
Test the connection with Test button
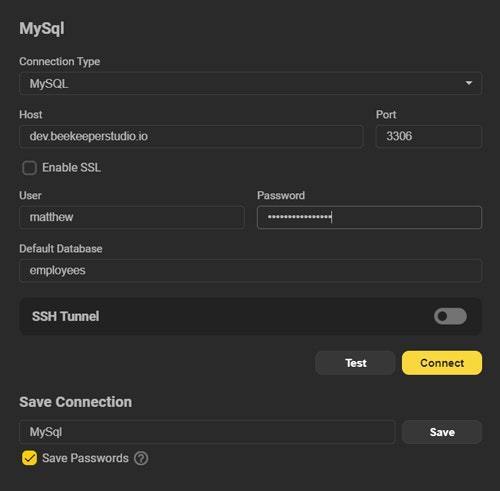point(355,363)
